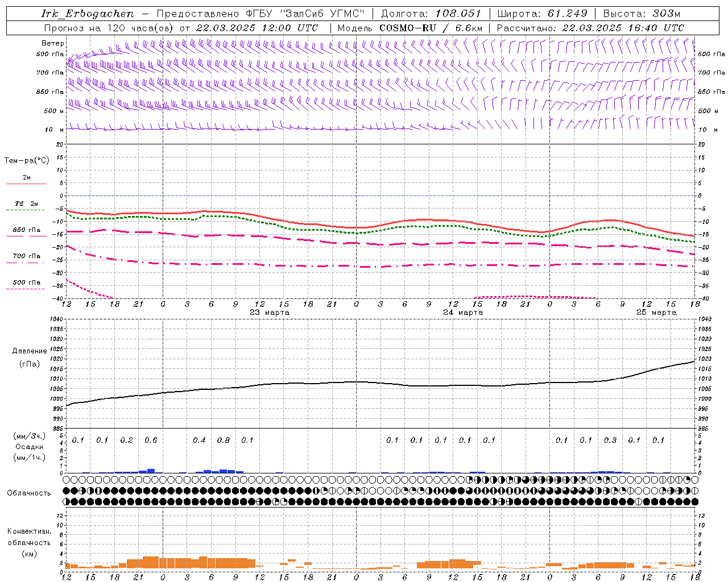Screen dimensions: 728x582
Task: Click the 700 гПа temperature legend entry
Action: [27, 256]
